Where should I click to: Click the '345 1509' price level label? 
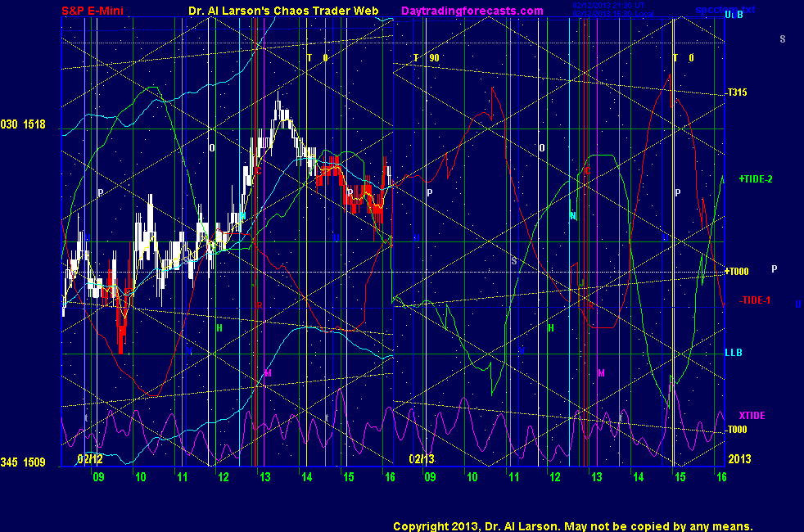coord(23,462)
